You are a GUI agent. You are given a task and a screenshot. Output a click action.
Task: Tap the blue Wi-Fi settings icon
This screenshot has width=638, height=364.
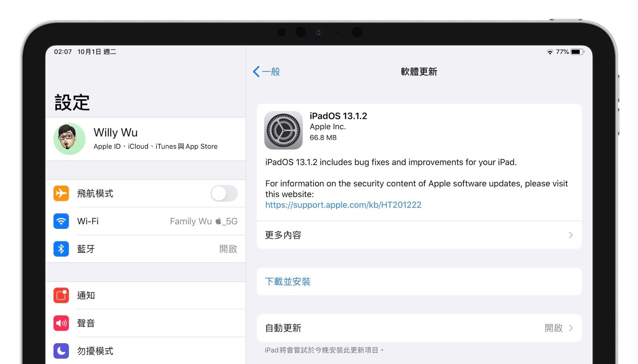click(x=61, y=221)
